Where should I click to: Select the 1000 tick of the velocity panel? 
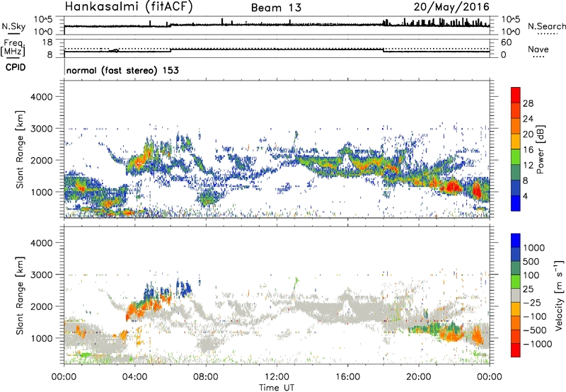point(42,338)
